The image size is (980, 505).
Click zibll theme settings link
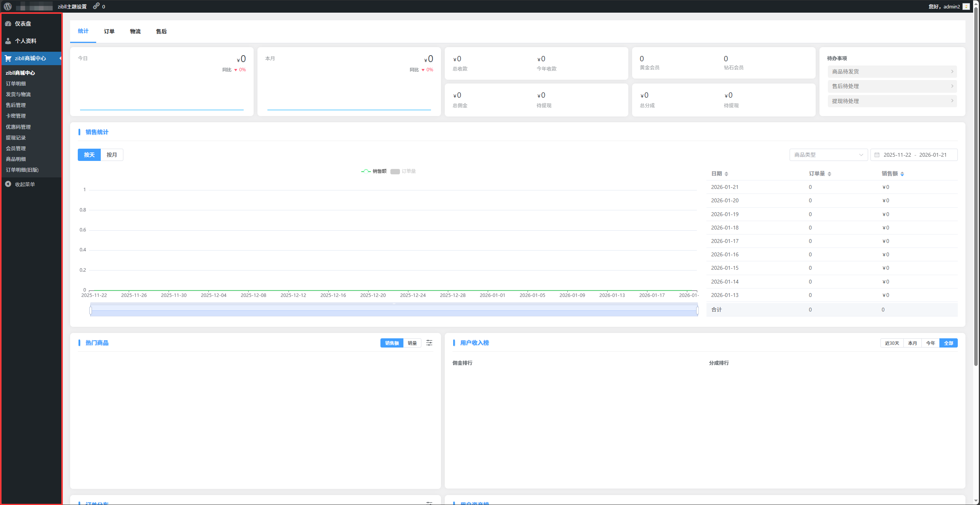coord(72,7)
